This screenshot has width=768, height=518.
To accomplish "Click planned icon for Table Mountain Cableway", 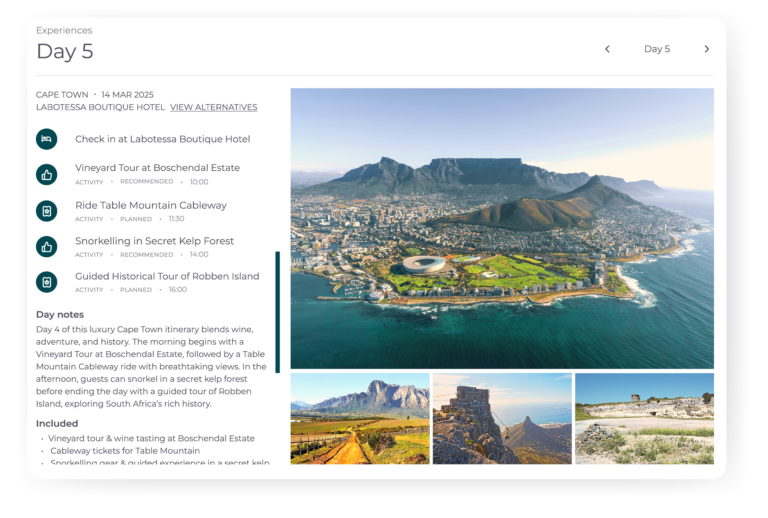I will tap(47, 211).
